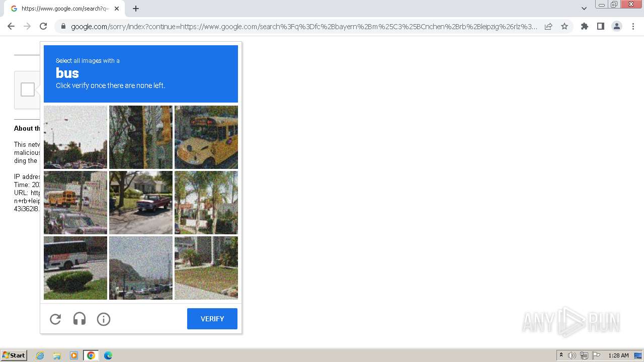Focus the address bar with google.com/sorry URL
The height and width of the screenshot is (362, 644).
(304, 27)
